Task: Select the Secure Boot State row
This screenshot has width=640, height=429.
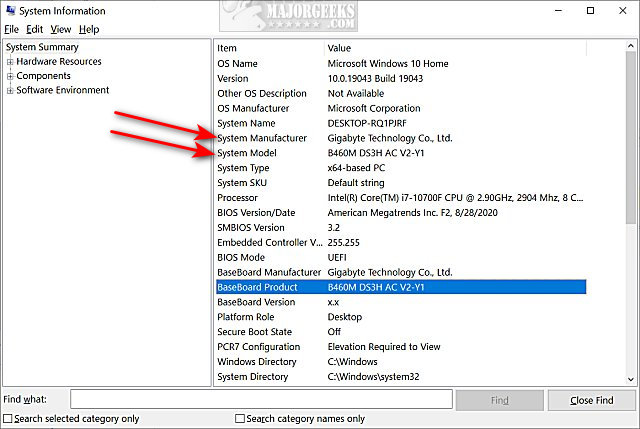Action: (x=401, y=332)
